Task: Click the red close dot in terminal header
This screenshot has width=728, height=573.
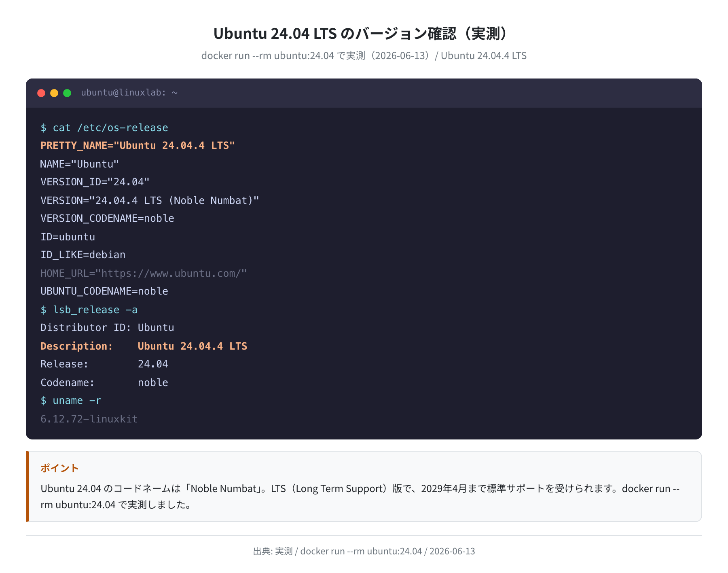Action: pyautogui.click(x=41, y=93)
